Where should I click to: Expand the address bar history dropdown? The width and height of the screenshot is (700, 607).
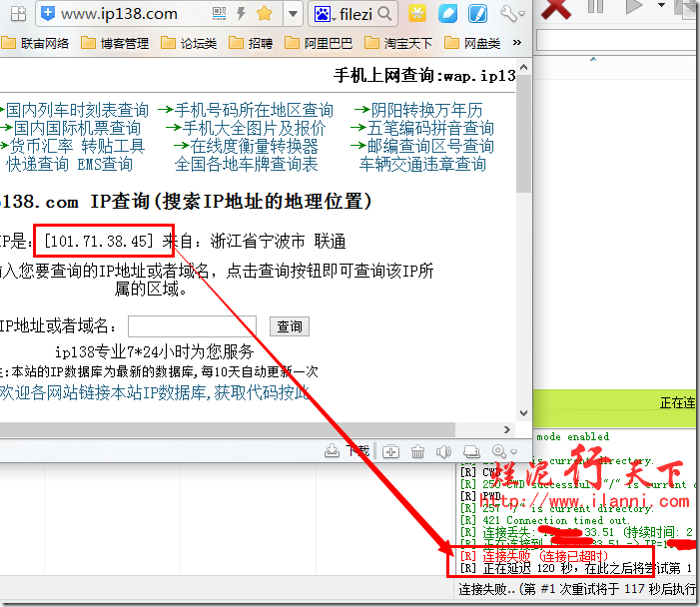293,14
